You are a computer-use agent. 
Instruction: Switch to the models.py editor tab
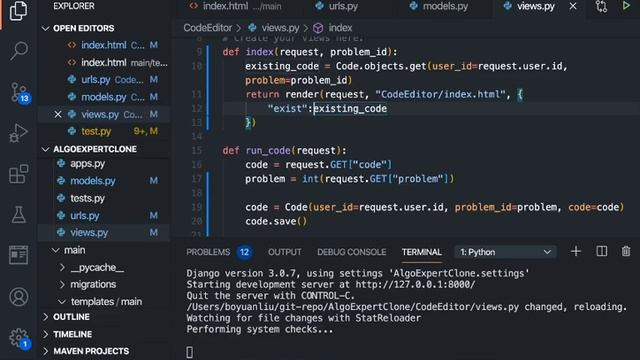(x=440, y=6)
